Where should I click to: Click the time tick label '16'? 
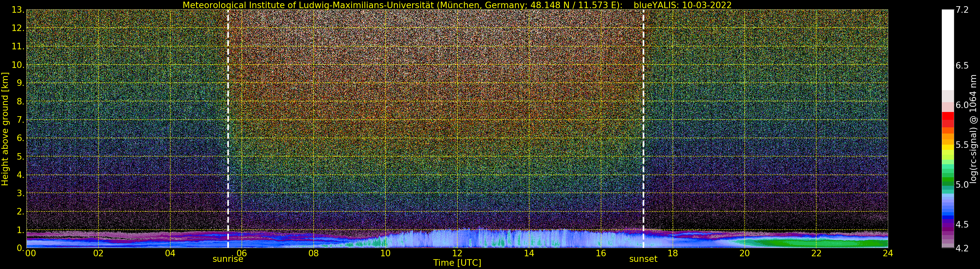click(x=601, y=253)
